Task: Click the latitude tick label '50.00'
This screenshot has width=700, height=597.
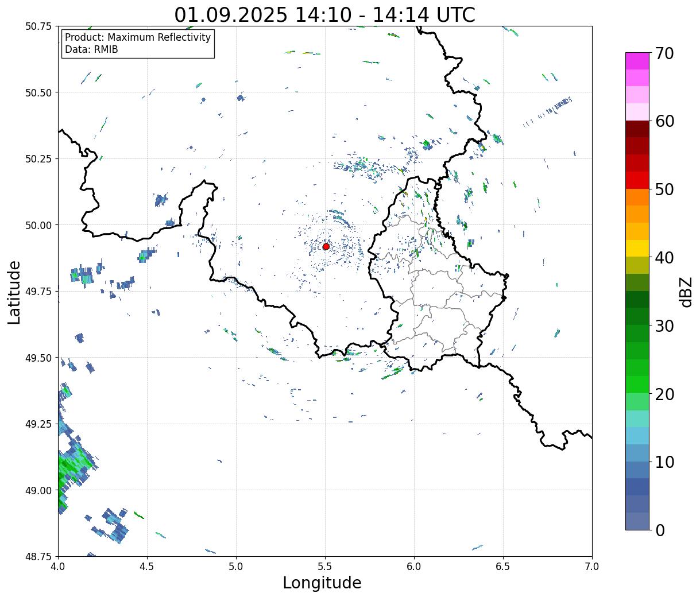Action: pyautogui.click(x=38, y=225)
